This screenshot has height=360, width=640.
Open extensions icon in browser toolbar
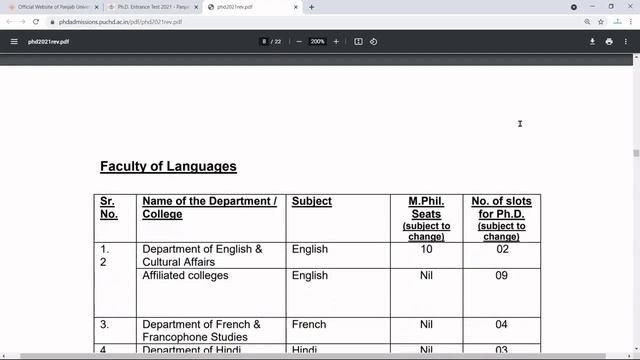click(617, 22)
